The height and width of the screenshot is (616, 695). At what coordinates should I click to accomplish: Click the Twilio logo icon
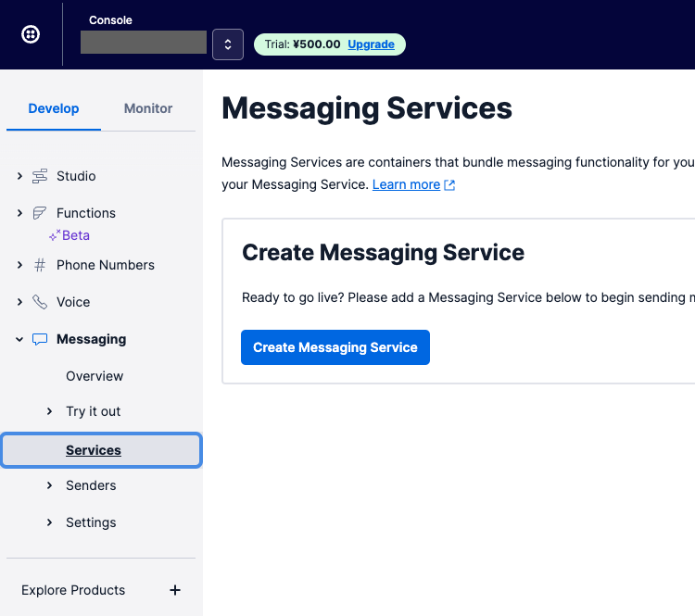coord(31,34)
